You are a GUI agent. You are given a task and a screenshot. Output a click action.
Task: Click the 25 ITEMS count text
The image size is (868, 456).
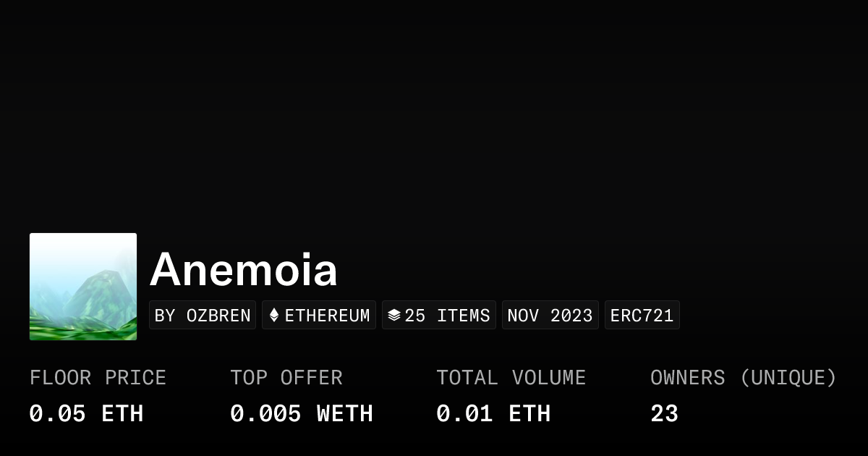(x=447, y=316)
